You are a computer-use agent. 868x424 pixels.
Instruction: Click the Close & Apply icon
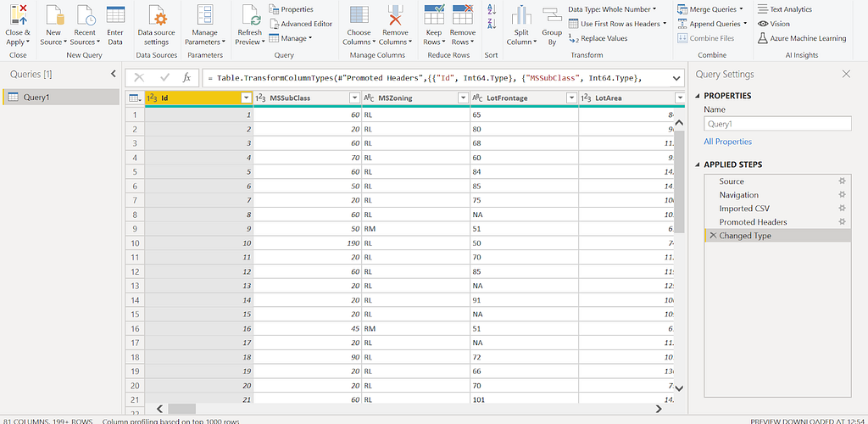point(18,14)
